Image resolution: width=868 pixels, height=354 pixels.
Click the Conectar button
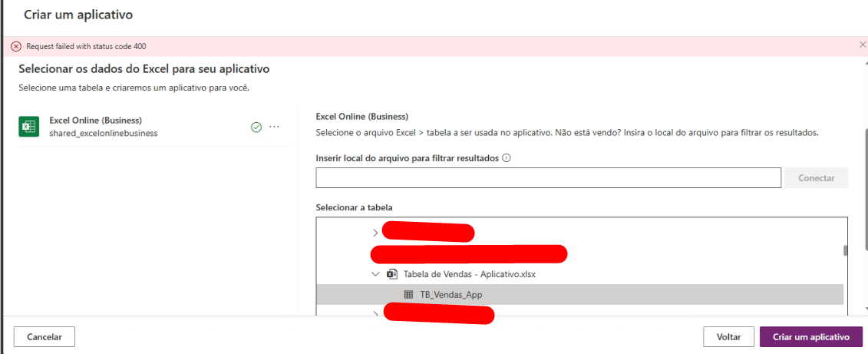816,178
